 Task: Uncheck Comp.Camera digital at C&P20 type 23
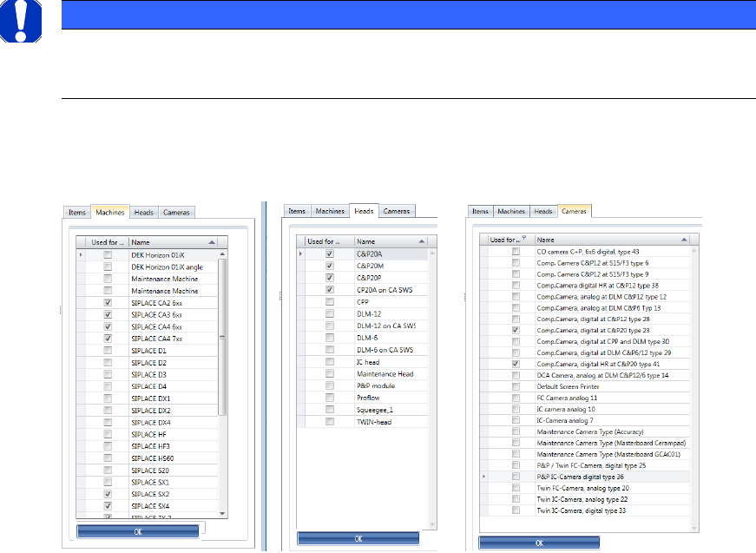tap(516, 330)
